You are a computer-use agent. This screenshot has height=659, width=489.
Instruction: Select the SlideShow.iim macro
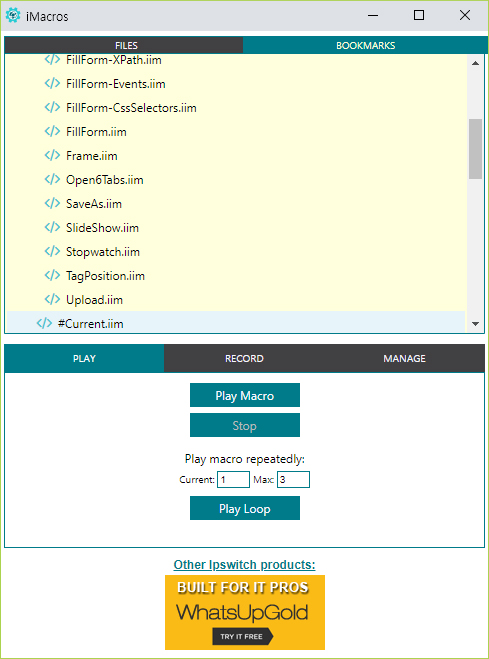pos(102,227)
